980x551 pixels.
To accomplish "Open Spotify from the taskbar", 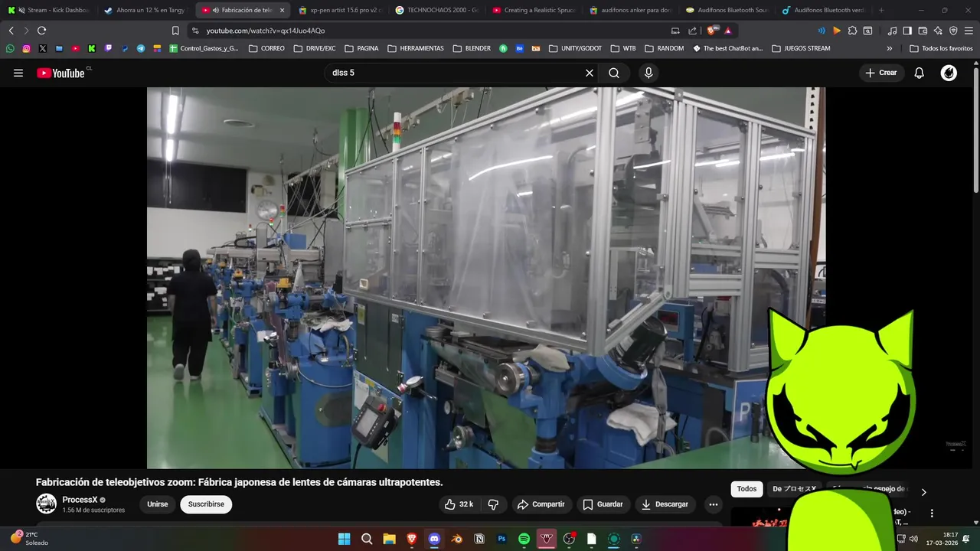I will (524, 539).
